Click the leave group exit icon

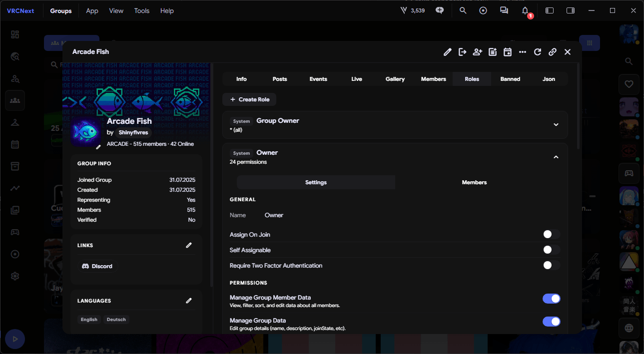(x=463, y=52)
